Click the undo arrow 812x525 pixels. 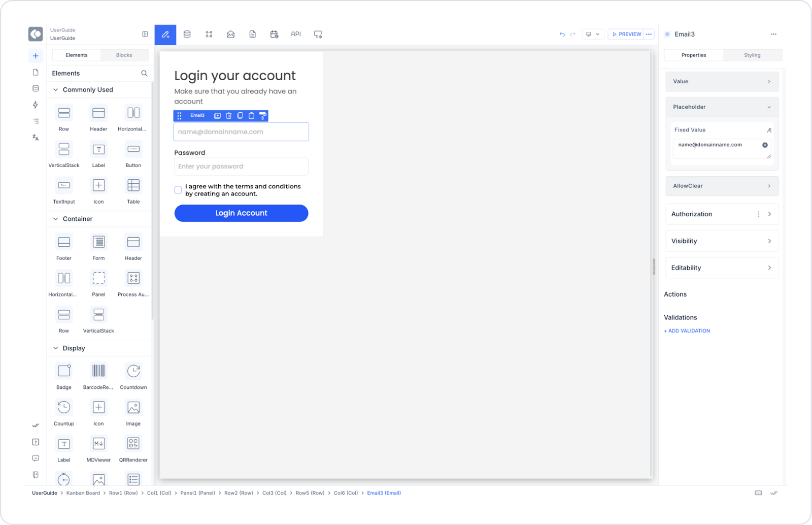[x=562, y=35]
